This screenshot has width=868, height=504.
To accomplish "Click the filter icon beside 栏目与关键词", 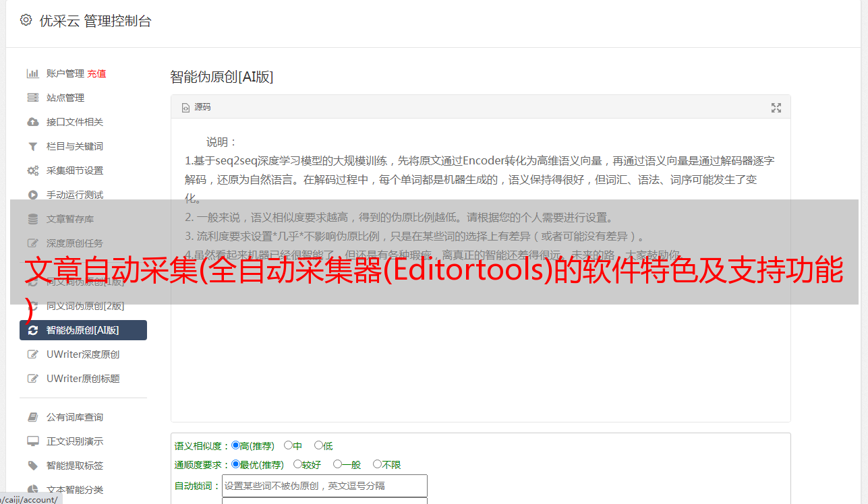I will [32, 146].
